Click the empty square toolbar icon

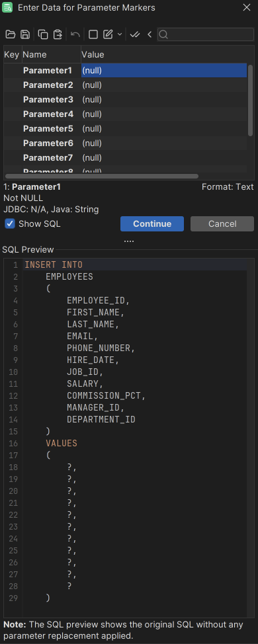[x=93, y=34]
